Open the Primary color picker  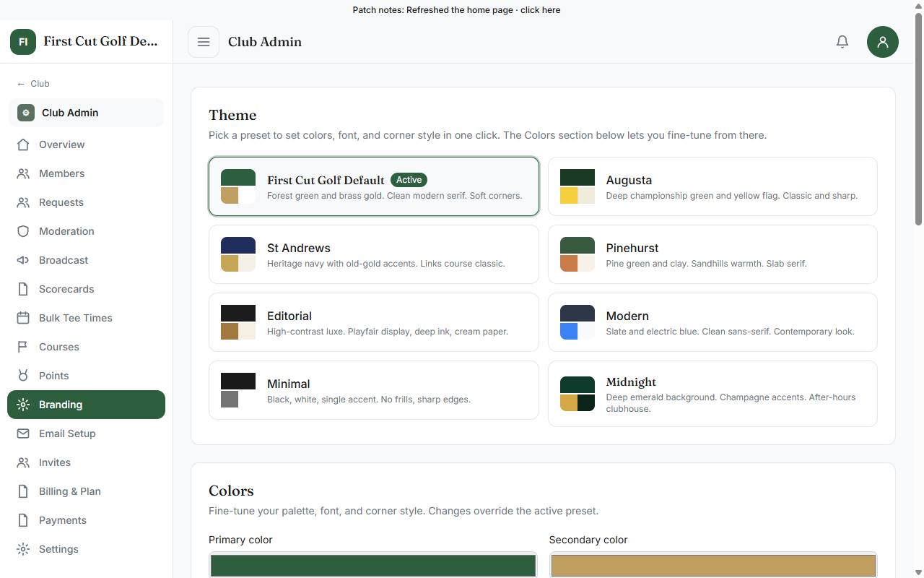pyautogui.click(x=373, y=565)
